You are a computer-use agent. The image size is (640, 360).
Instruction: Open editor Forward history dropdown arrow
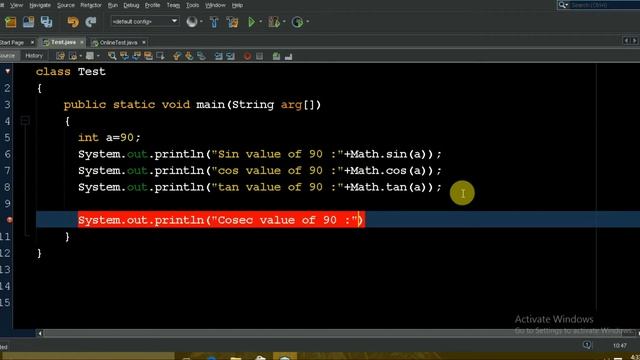[98, 56]
